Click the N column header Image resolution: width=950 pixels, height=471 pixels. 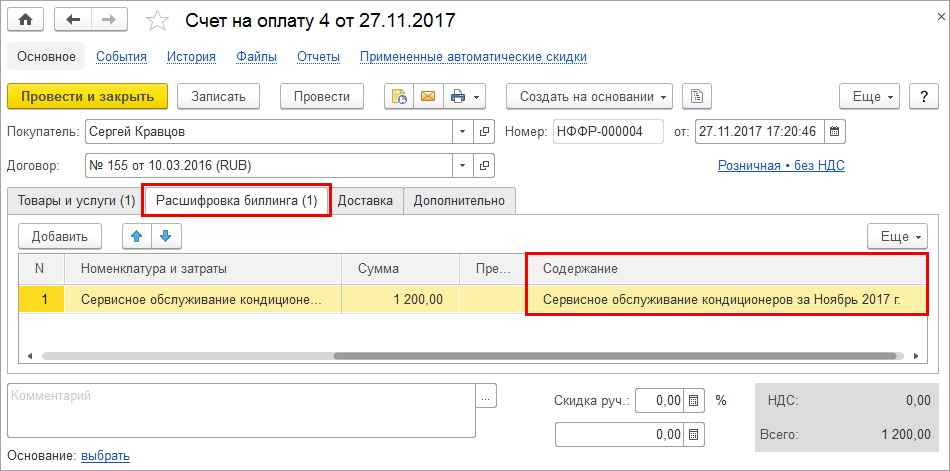[41, 269]
